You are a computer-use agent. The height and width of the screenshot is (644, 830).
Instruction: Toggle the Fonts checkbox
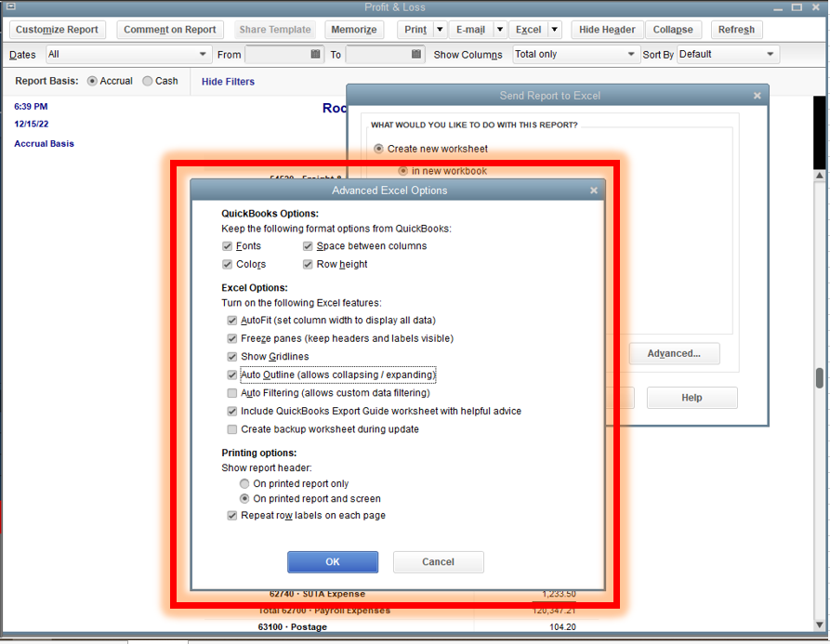click(227, 246)
